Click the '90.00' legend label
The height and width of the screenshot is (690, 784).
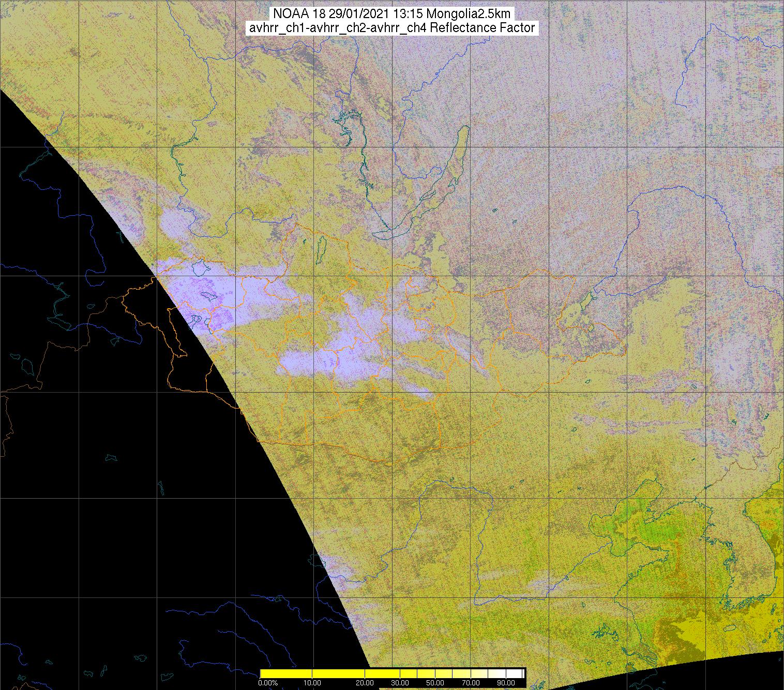[505, 683]
